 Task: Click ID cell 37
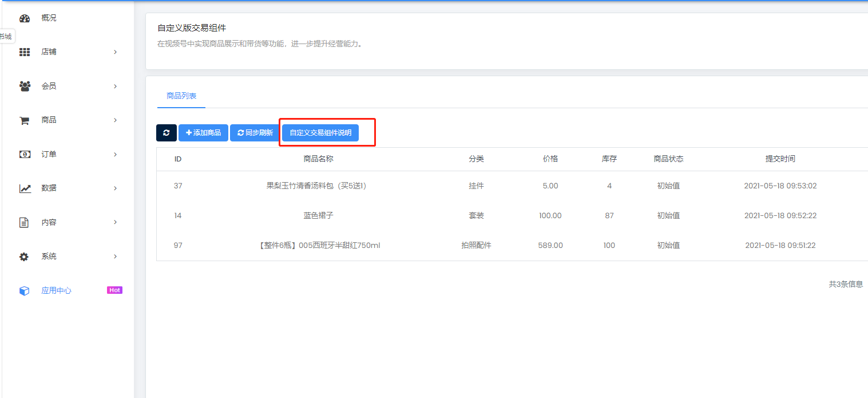[178, 186]
